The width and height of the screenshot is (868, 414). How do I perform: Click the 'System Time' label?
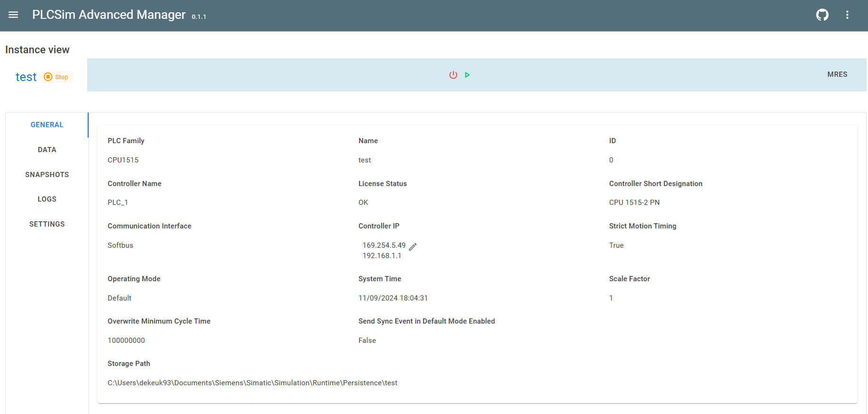380,279
